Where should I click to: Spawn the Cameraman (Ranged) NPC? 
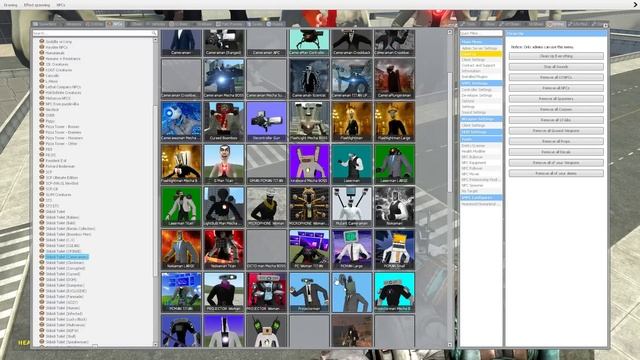coord(224,42)
